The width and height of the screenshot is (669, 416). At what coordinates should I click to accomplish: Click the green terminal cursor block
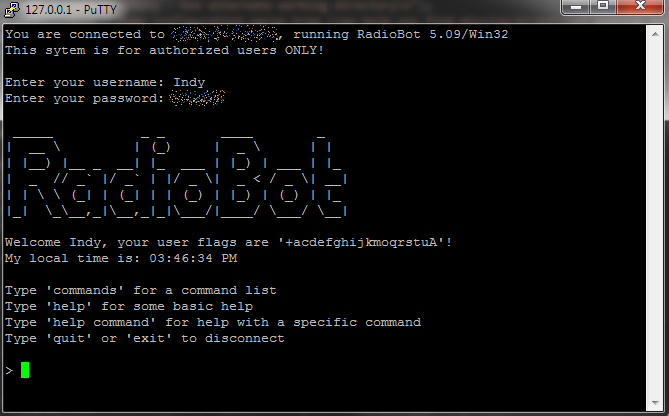click(25, 370)
